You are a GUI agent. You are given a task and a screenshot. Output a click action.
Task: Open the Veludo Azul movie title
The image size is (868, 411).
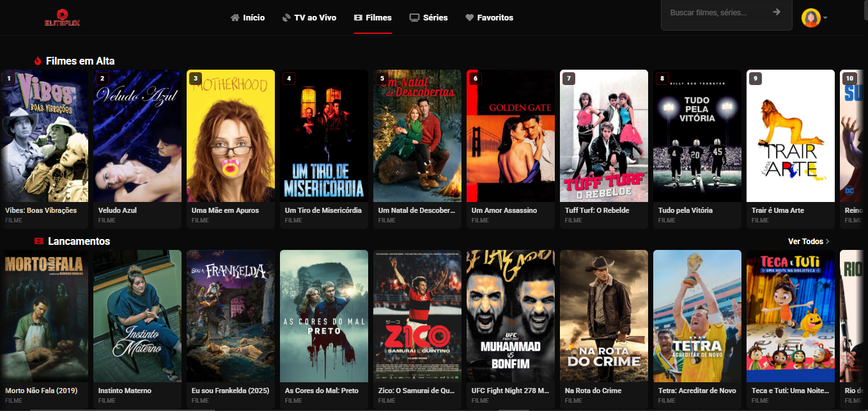(x=118, y=210)
